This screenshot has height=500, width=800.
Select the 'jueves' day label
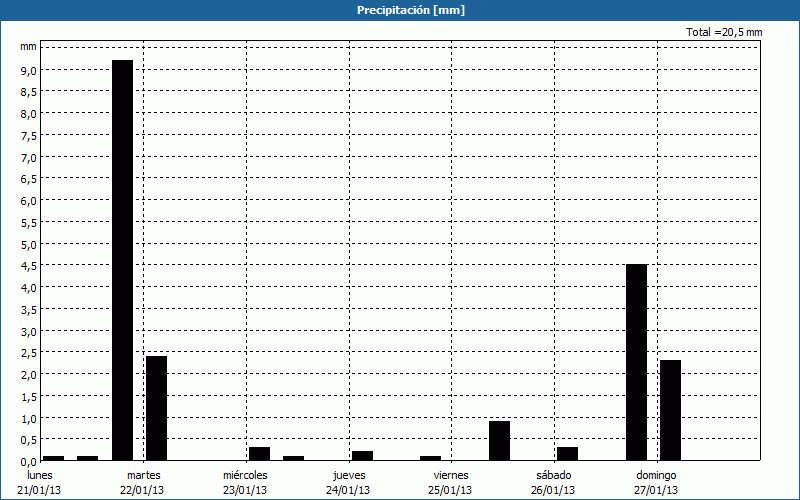click(348, 475)
